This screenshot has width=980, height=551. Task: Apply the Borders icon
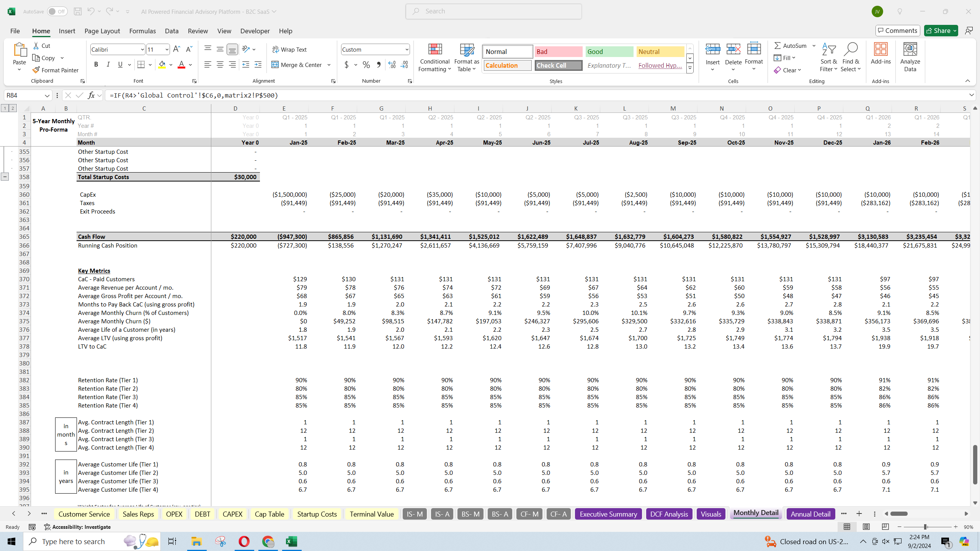point(141,65)
